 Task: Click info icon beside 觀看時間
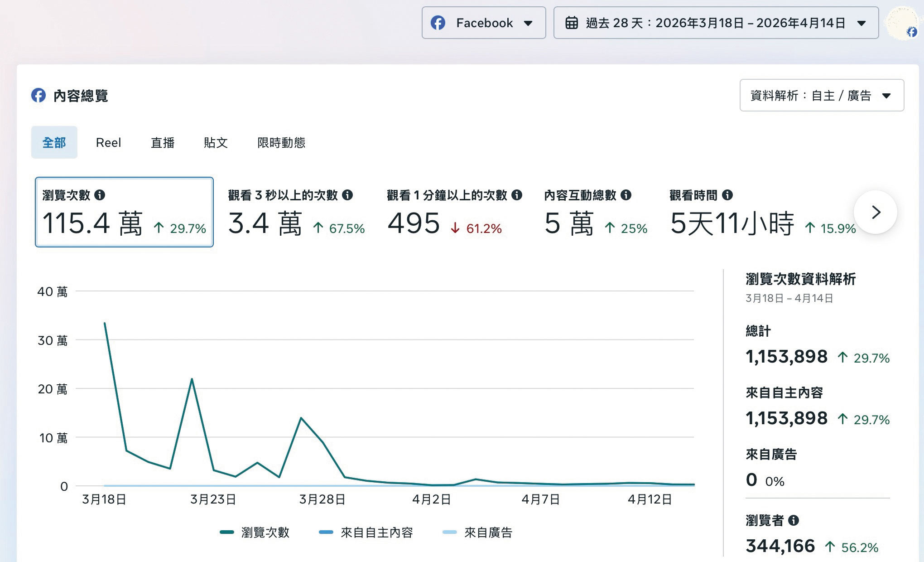coord(727,195)
